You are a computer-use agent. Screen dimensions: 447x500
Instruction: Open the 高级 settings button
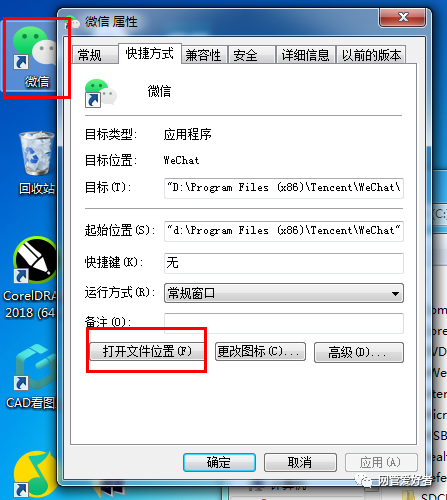359,352
